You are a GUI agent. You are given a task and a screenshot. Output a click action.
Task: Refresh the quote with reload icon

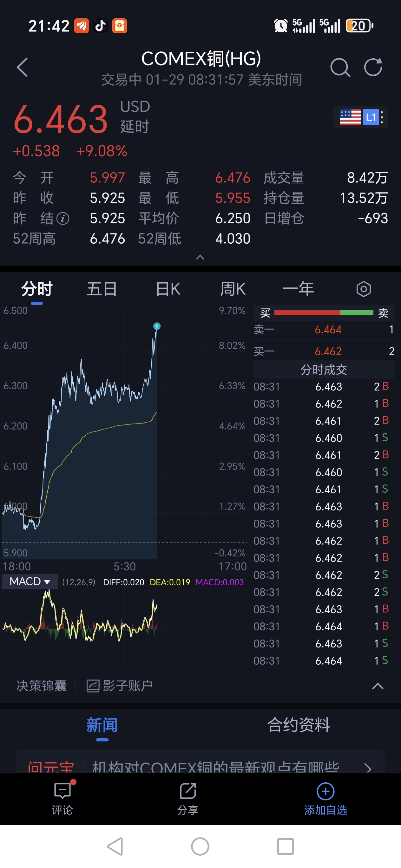pyautogui.click(x=373, y=67)
